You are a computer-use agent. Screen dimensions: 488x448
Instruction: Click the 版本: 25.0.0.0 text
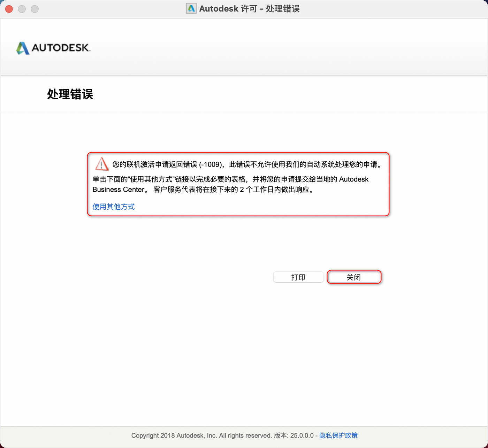(x=293, y=435)
